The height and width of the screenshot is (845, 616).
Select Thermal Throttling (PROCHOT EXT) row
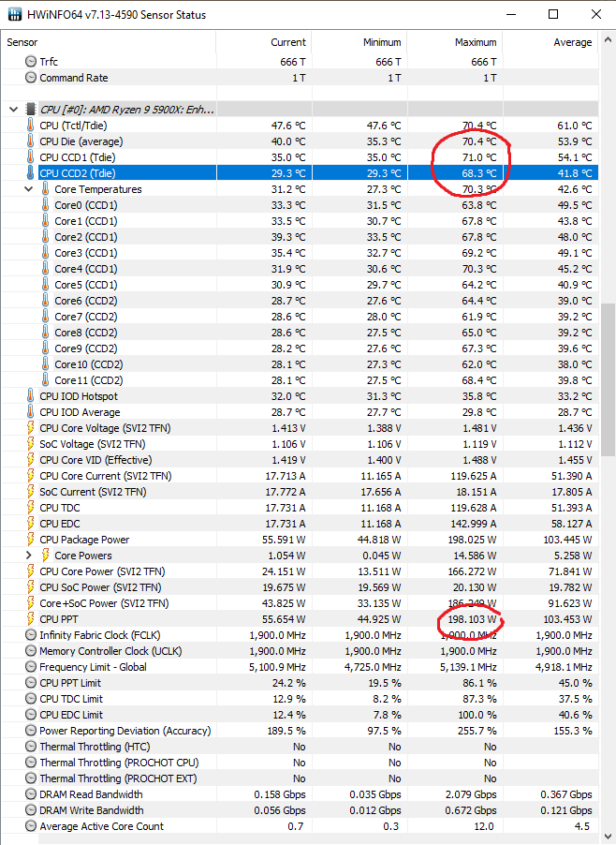pyautogui.click(x=300, y=778)
